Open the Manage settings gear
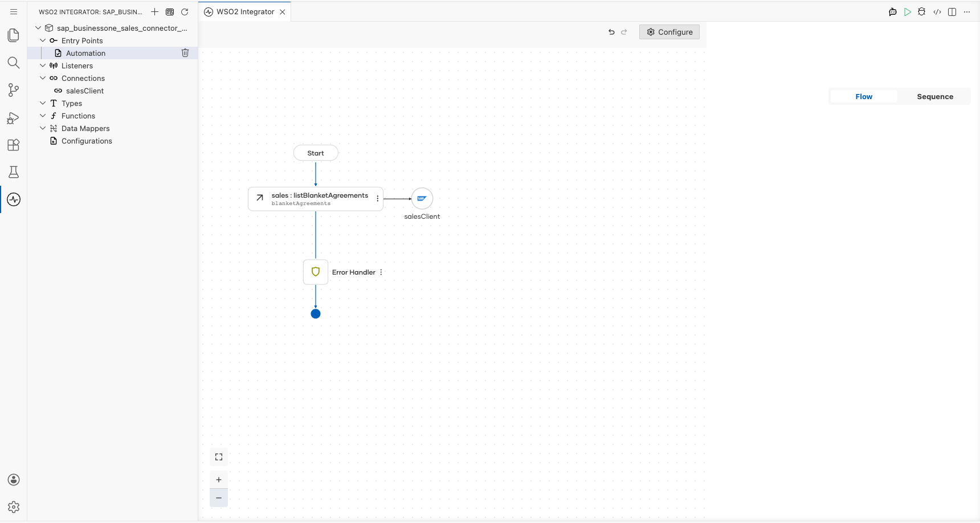This screenshot has height=523, width=980. (x=14, y=507)
